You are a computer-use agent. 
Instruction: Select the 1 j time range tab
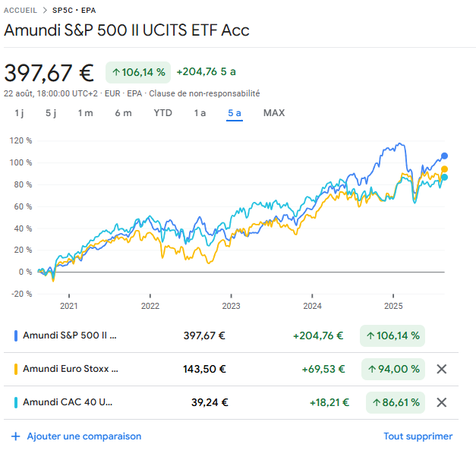20,113
